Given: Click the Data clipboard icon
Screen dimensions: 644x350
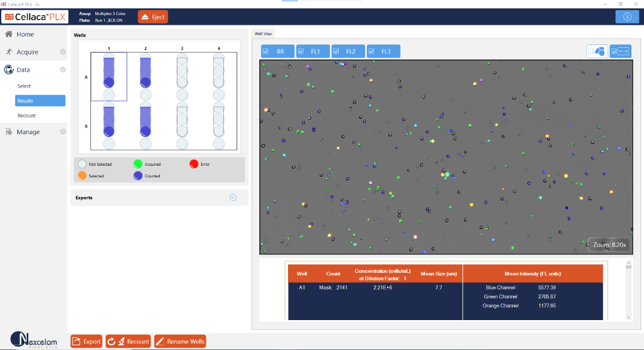Looking at the screenshot, I should click(9, 70).
